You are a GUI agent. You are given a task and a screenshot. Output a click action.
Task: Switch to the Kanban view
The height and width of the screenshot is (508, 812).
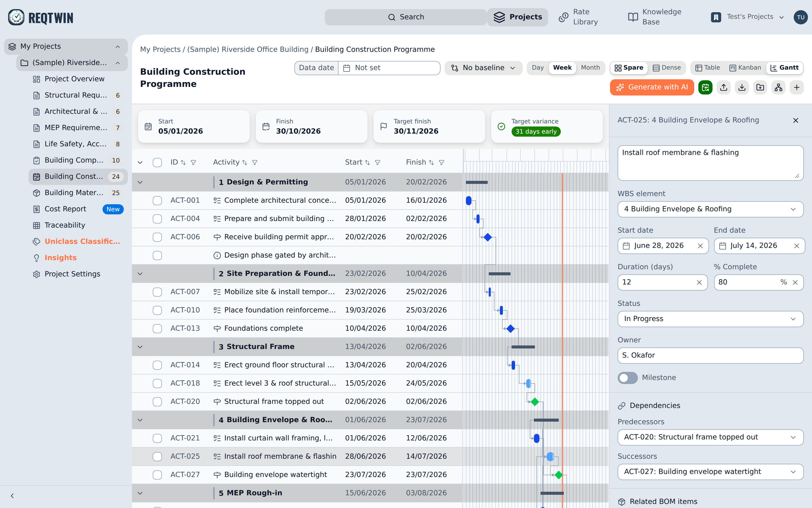coord(745,68)
